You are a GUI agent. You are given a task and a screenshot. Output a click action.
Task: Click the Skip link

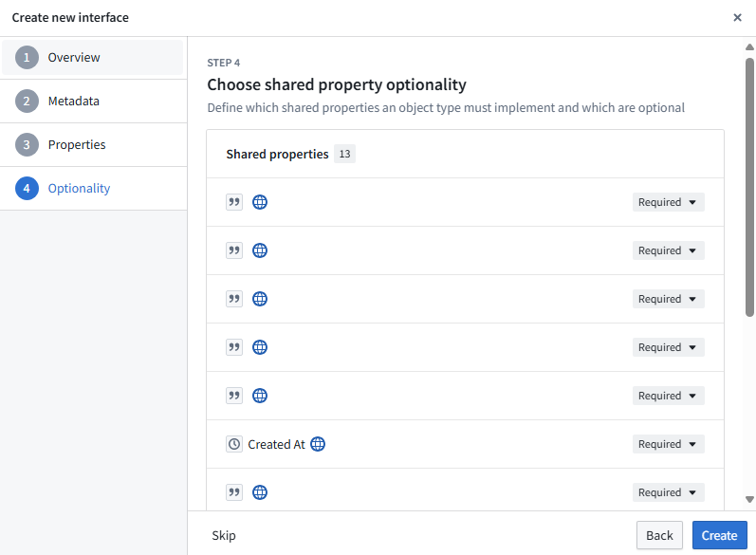pos(224,535)
